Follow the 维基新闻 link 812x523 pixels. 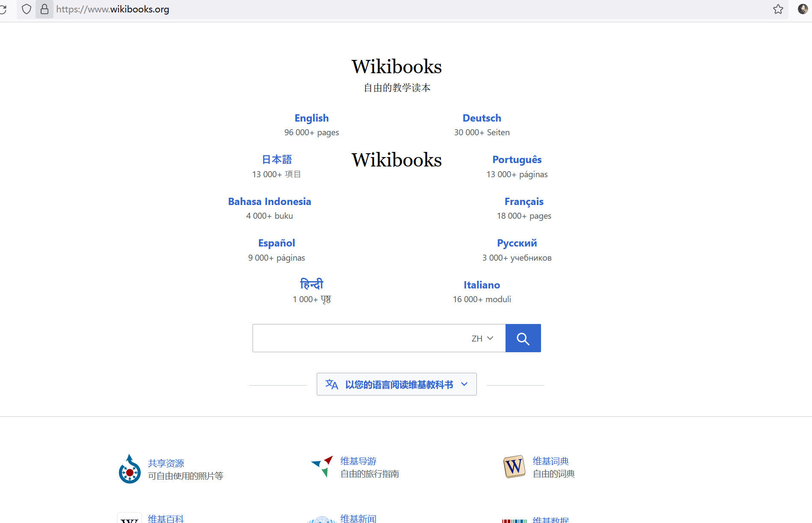[x=358, y=519]
